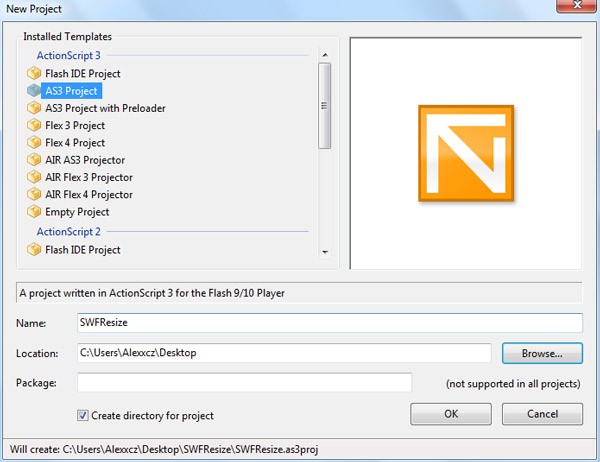Click the Location path field
Image resolution: width=600 pixels, height=462 pixels.
click(x=284, y=353)
